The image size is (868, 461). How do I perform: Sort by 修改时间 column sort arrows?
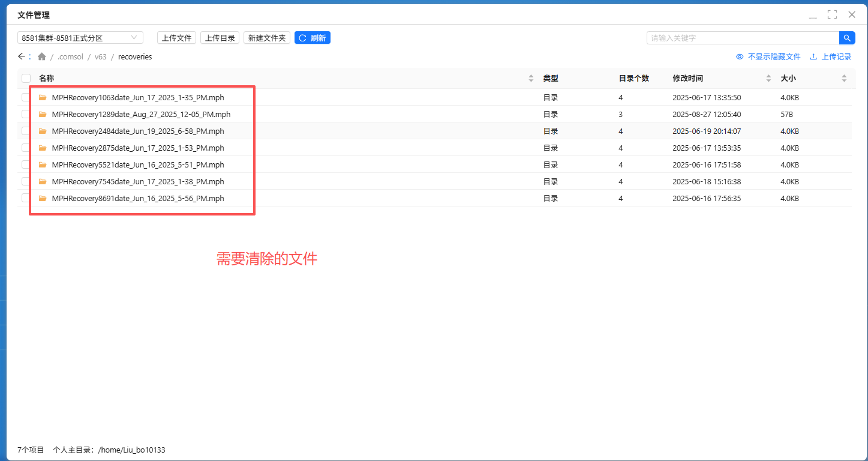tap(769, 78)
